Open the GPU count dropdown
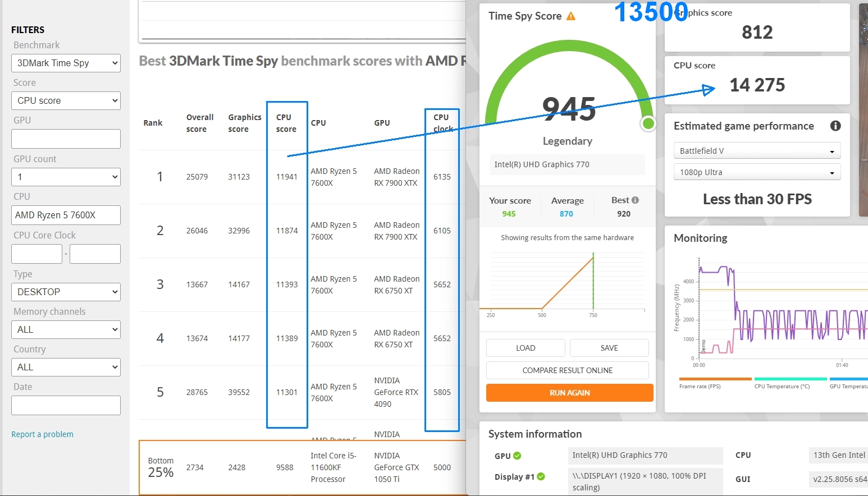 [x=66, y=177]
